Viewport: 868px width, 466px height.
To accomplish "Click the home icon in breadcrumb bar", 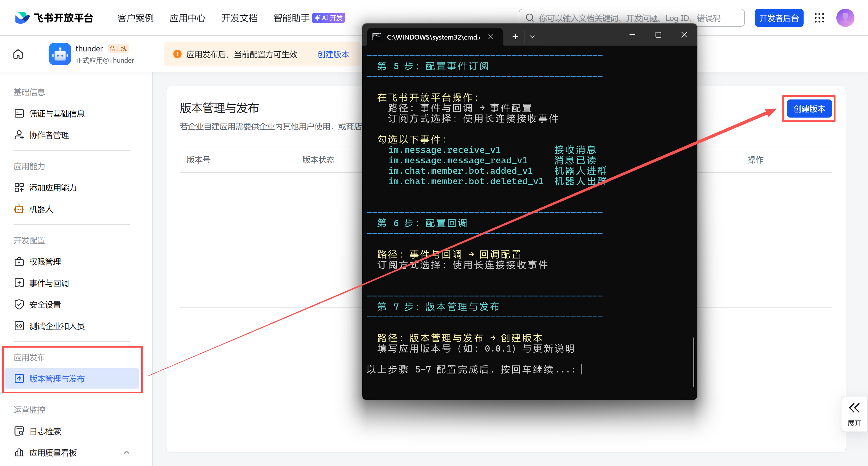I will [18, 54].
